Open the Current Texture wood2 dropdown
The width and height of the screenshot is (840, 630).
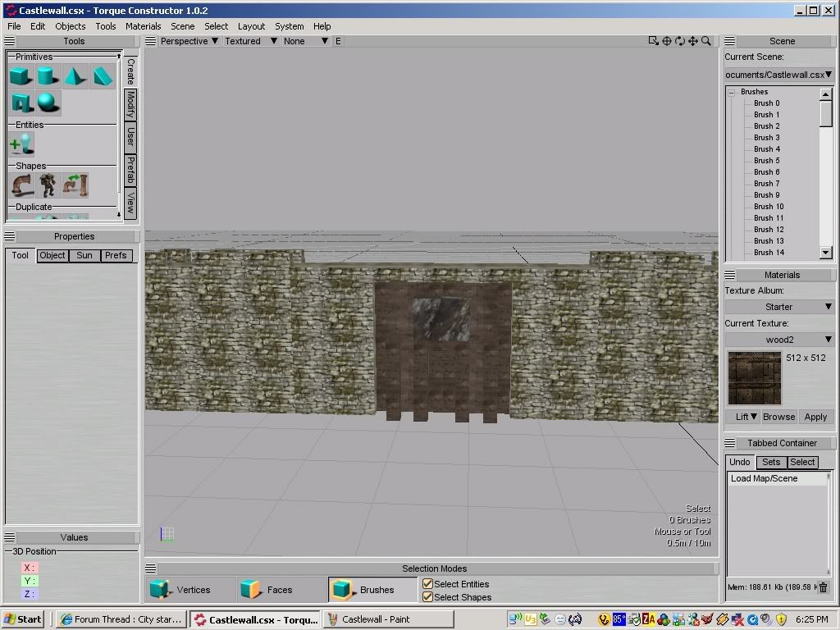(x=778, y=340)
